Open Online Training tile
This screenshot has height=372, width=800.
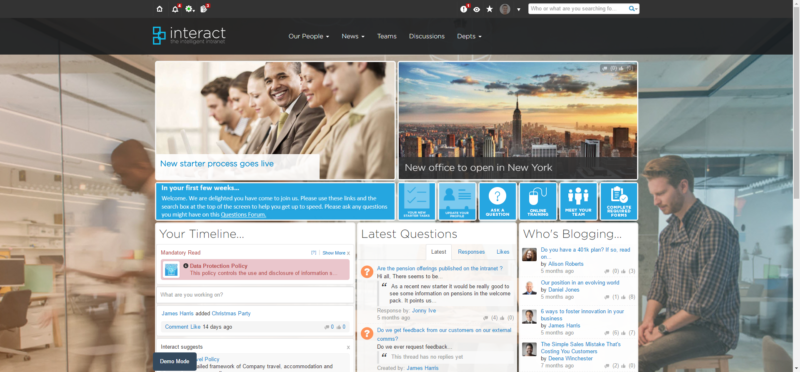pyautogui.click(x=538, y=201)
